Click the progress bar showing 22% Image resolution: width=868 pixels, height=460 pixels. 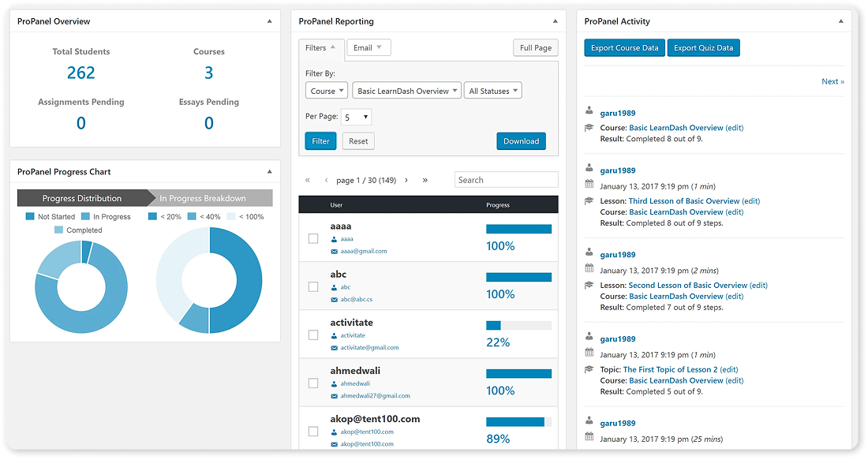518,326
